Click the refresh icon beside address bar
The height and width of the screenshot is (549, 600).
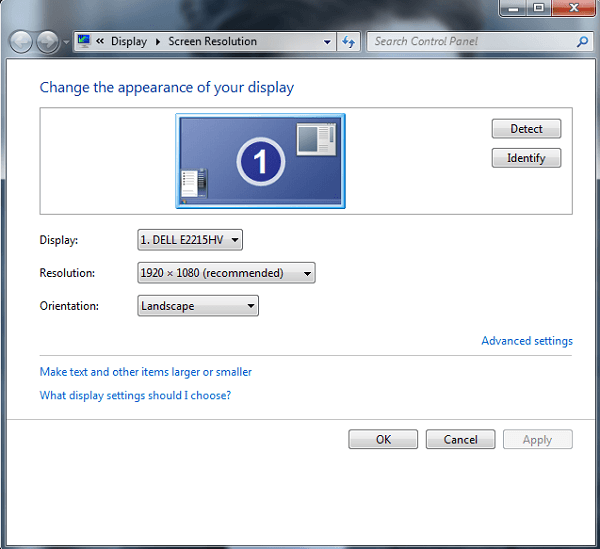pos(349,42)
